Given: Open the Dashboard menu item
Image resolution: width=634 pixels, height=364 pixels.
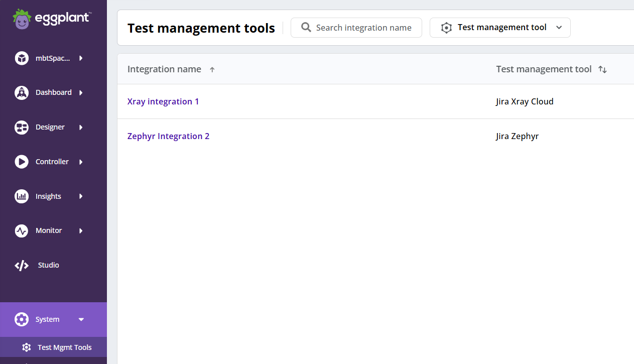Looking at the screenshot, I should tap(54, 93).
